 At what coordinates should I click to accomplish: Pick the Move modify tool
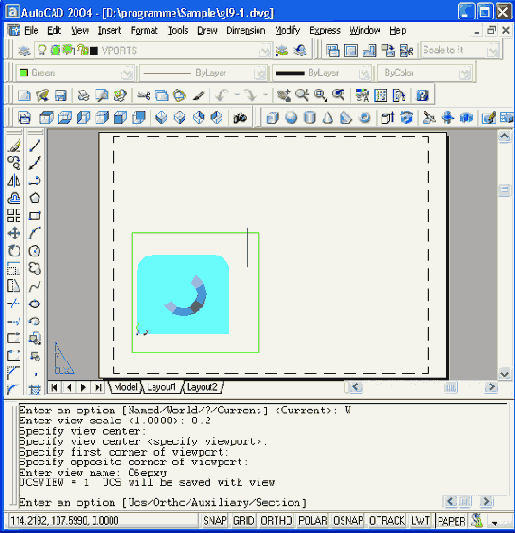point(14,233)
